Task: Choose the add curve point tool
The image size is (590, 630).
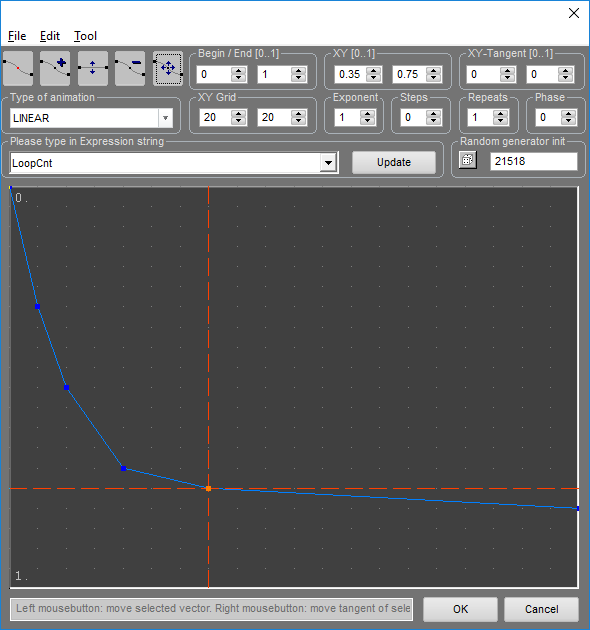Action: [55, 69]
